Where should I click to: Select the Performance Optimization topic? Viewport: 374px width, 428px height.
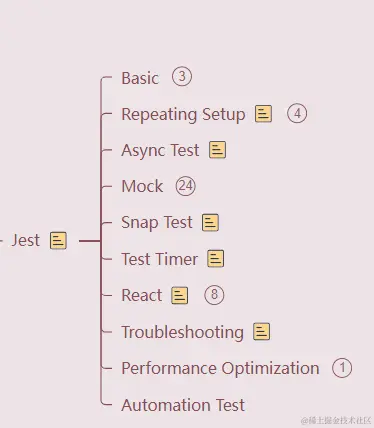point(220,368)
